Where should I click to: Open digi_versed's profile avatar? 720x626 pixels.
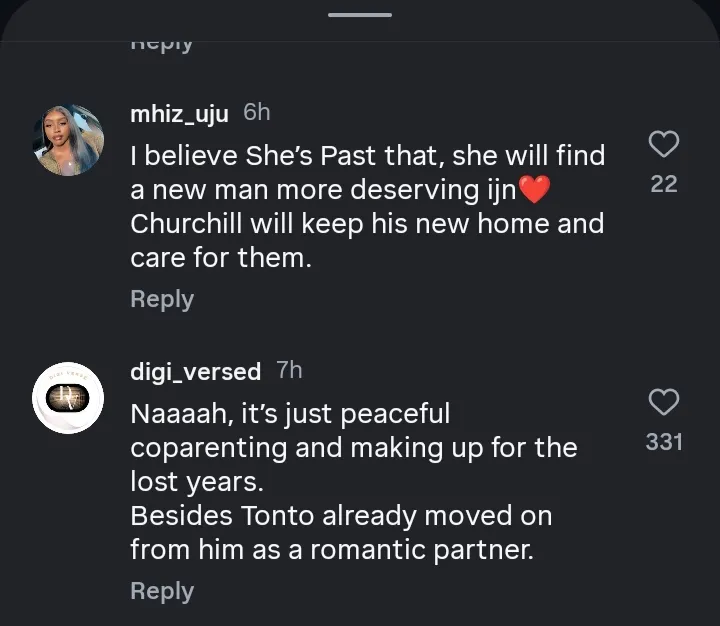point(68,398)
